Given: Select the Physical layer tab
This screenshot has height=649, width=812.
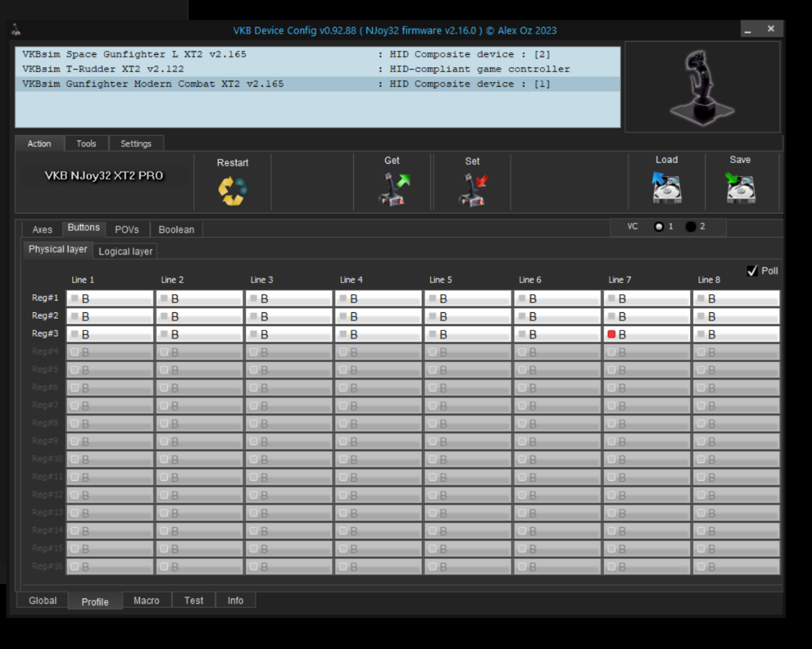Looking at the screenshot, I should point(58,249).
